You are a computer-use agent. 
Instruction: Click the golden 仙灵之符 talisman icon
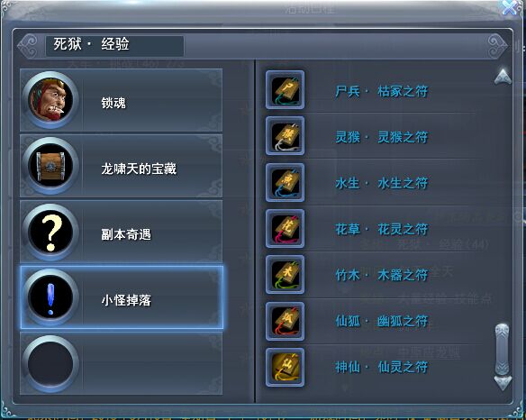[285, 368]
